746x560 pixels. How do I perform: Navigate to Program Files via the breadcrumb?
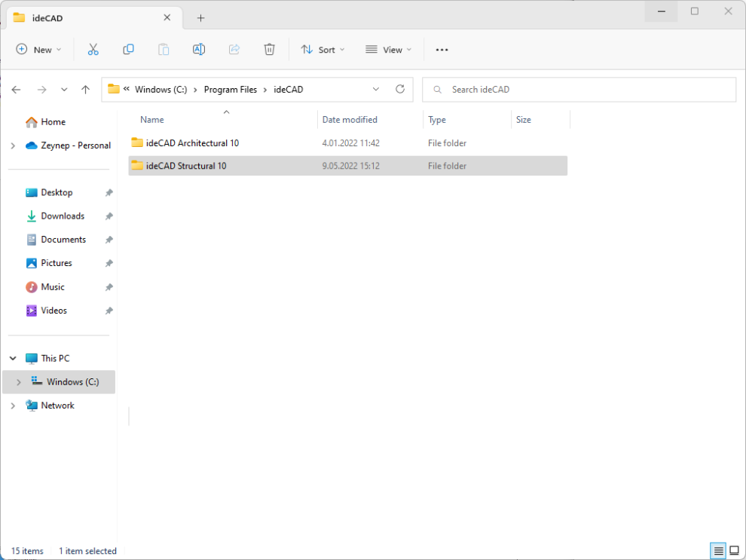231,89
